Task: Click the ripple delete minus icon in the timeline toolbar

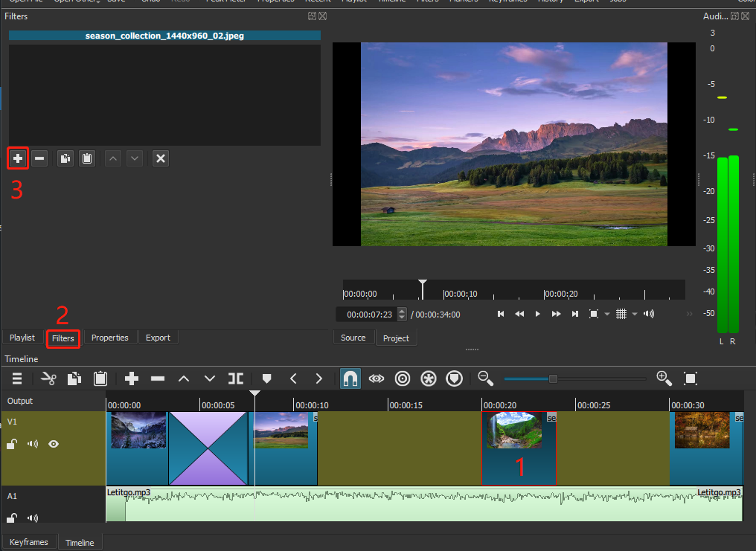Action: coord(158,378)
